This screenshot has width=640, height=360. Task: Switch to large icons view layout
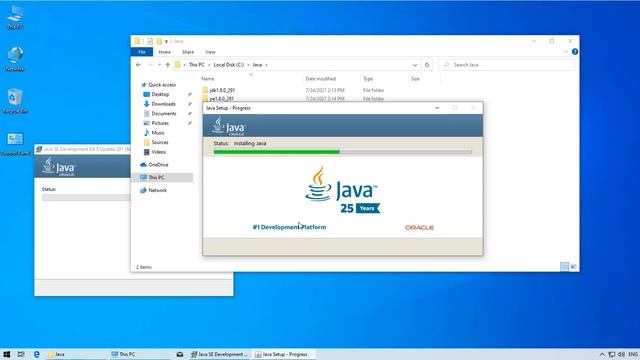[573, 267]
